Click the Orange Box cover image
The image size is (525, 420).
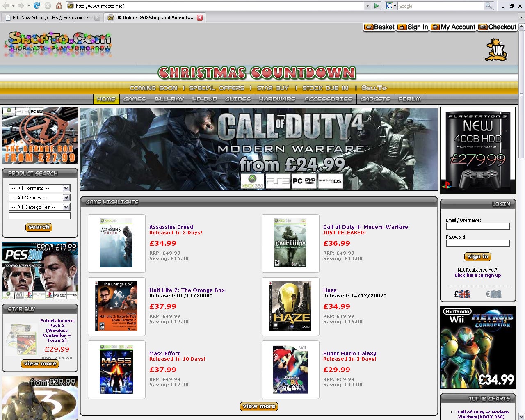pos(116,306)
